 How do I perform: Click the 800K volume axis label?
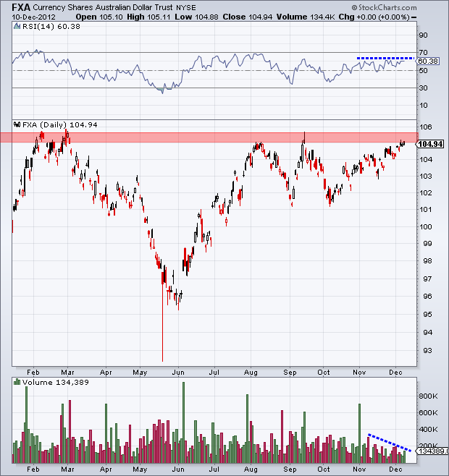pyautogui.click(x=428, y=396)
